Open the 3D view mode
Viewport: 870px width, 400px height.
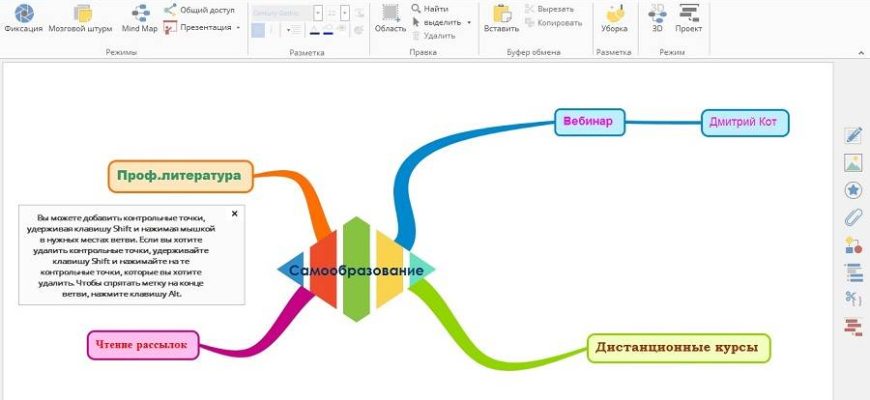[x=657, y=13]
